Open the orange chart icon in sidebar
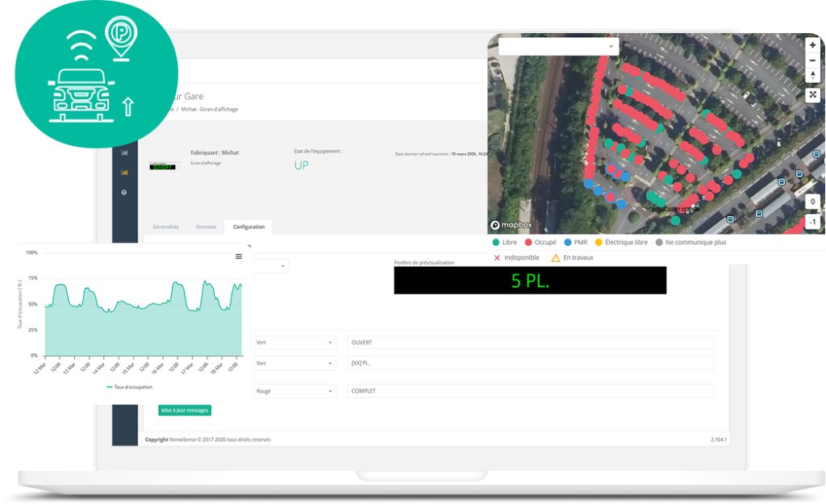 pos(124,172)
